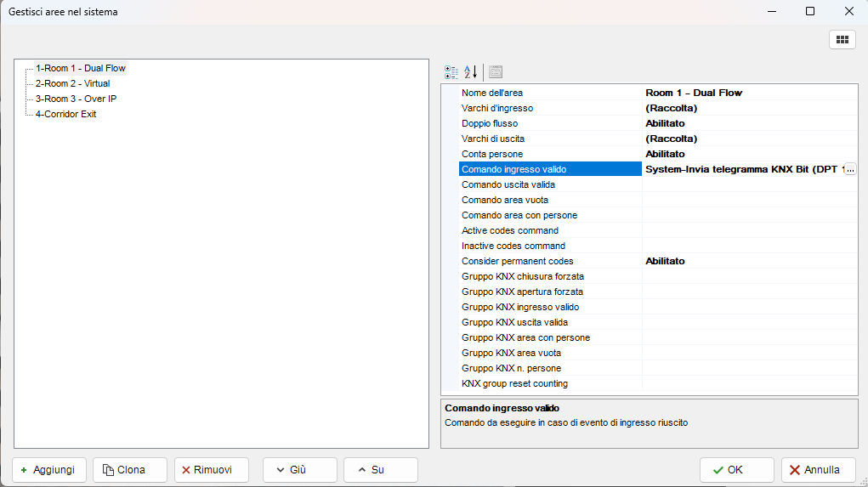
Task: Toggle Conta persone enabled setting
Action: (748, 154)
